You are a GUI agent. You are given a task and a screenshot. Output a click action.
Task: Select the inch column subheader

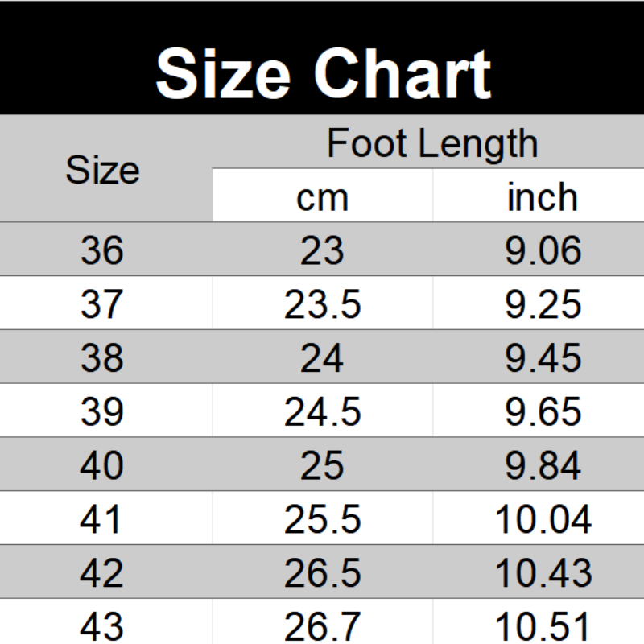(542, 197)
